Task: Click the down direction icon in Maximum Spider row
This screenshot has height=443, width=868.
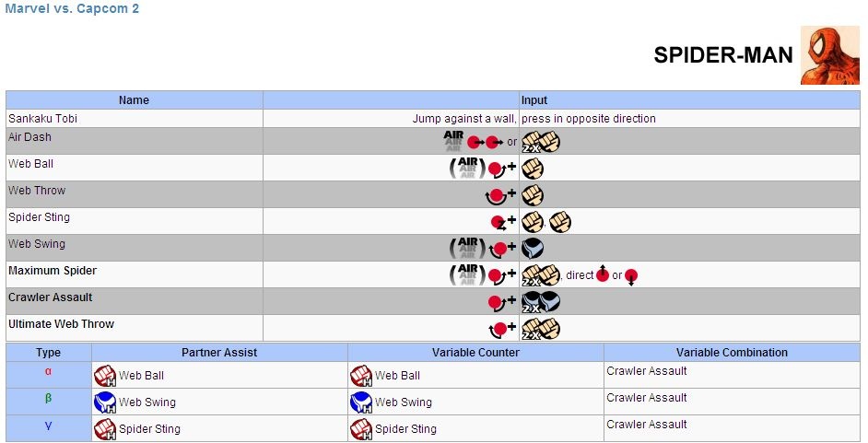Action: (x=631, y=276)
